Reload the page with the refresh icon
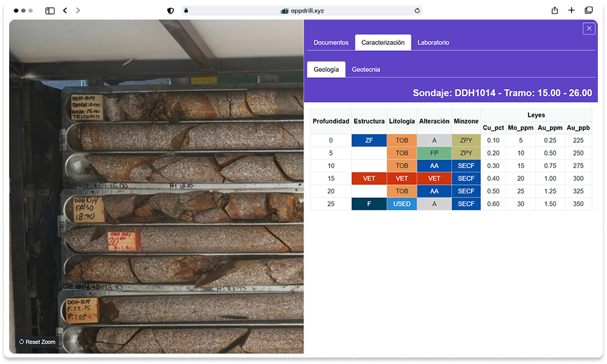 click(x=417, y=10)
